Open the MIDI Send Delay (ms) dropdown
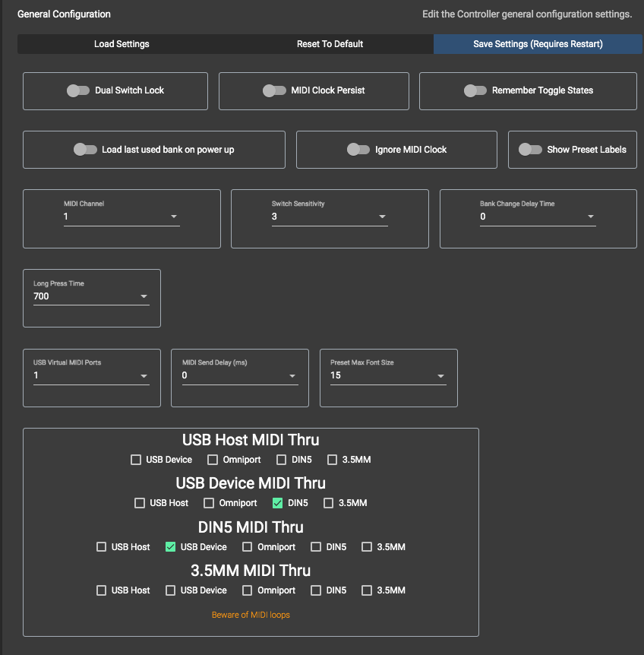This screenshot has width=644, height=655. (240, 375)
